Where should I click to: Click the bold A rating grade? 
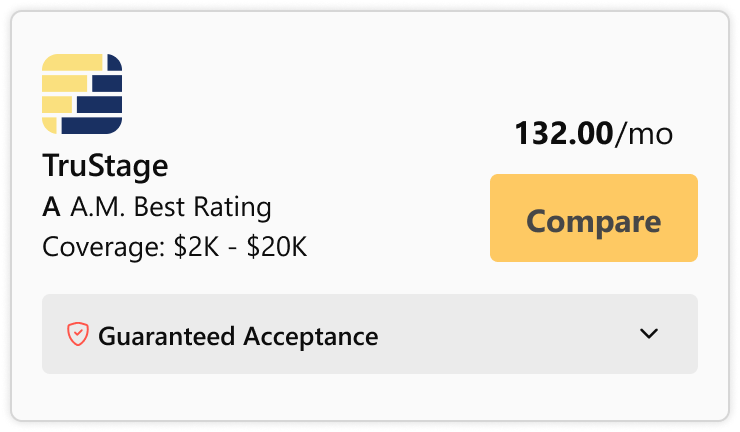[51, 207]
